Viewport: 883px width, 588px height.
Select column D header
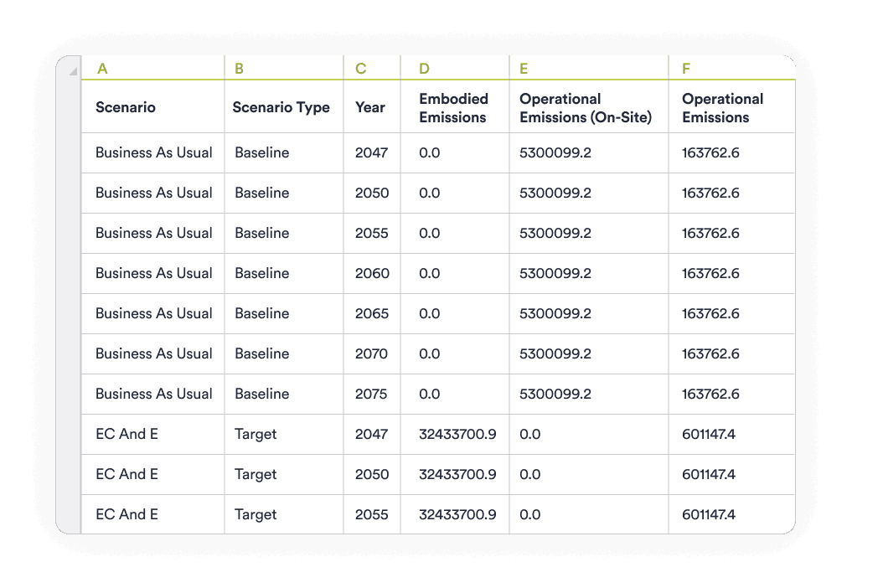click(454, 68)
